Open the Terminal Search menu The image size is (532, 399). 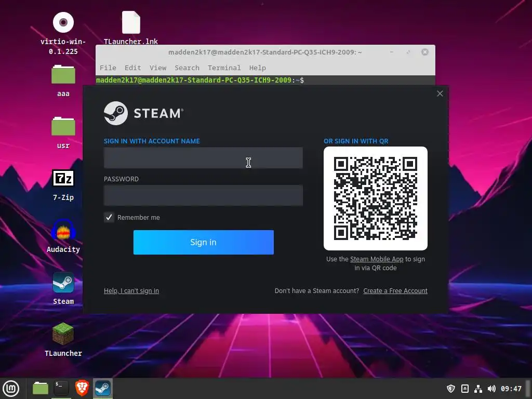click(187, 68)
